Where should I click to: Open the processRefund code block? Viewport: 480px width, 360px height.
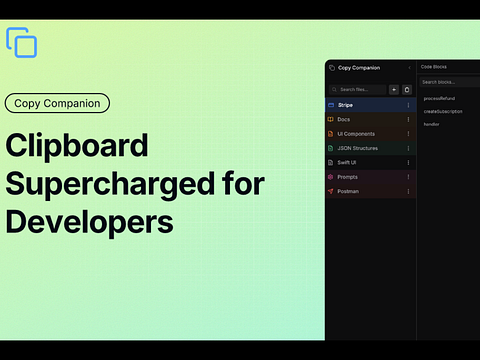pos(439,98)
